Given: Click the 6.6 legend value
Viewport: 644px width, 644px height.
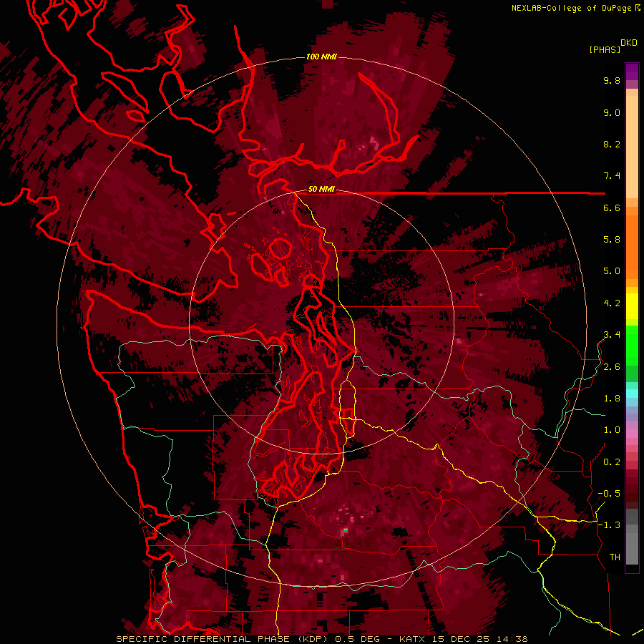Looking at the screenshot, I should point(612,208).
